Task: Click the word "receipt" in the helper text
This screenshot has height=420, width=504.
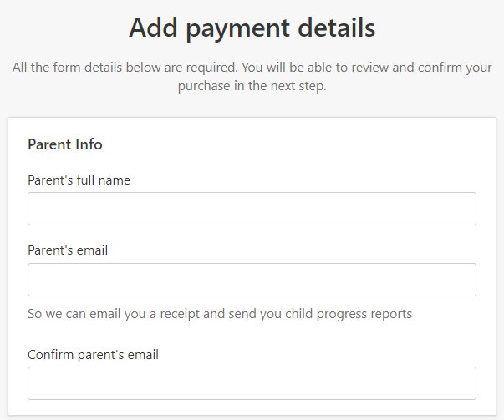Action: 180,314
